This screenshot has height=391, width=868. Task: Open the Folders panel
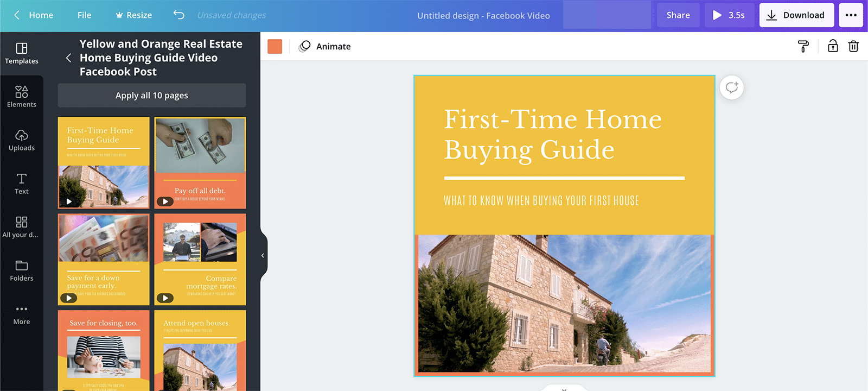(22, 270)
